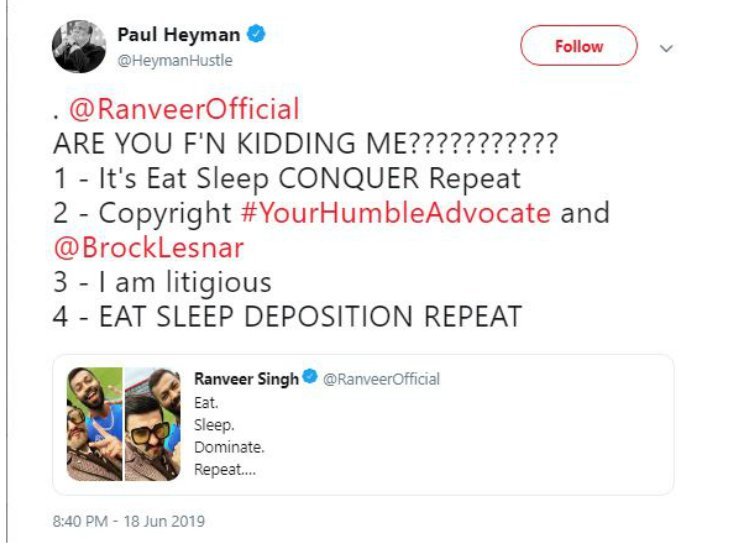Viewport: 730px width, 548px height.
Task: Open the left quoted tweet photo
Action: (x=93, y=424)
